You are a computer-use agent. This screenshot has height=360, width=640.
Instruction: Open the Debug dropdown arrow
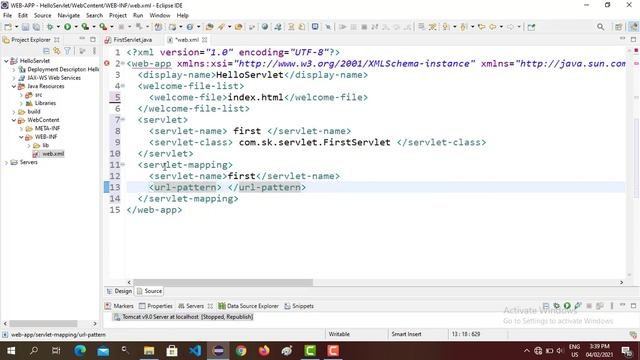(x=58, y=27)
